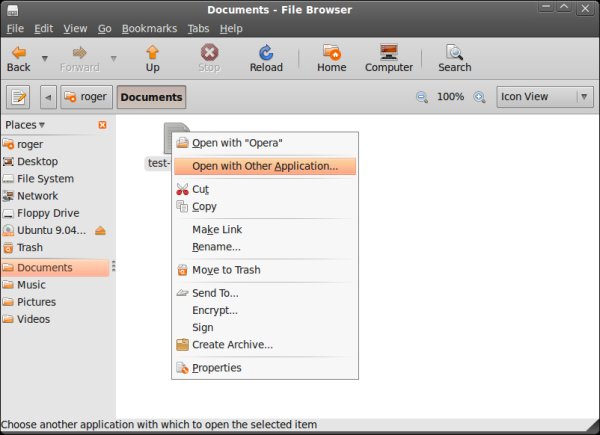Image resolution: width=600 pixels, height=435 pixels.
Task: Expand the Places sidebar selector
Action: click(25, 125)
